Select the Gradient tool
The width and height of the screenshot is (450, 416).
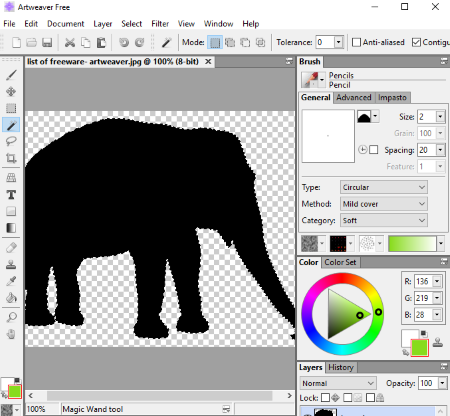[x=11, y=228]
